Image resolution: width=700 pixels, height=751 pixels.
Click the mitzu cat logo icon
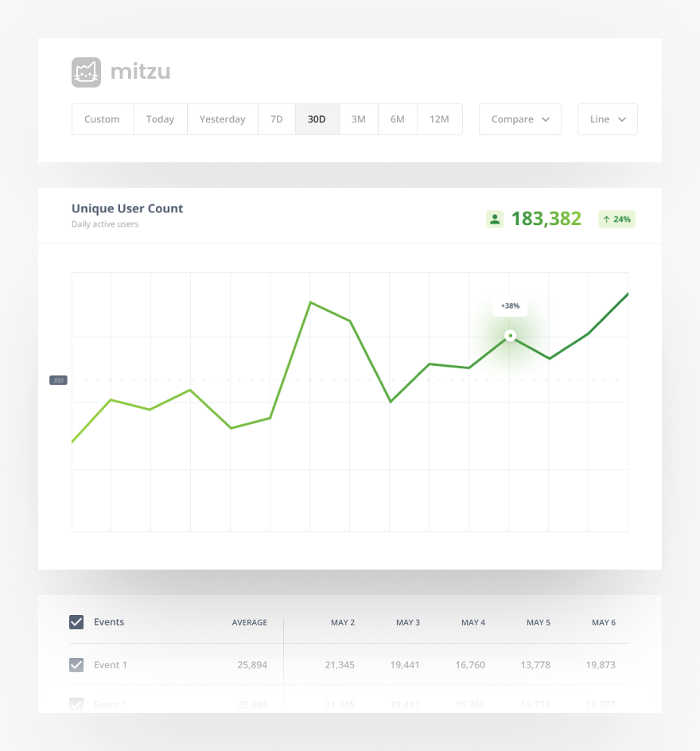(x=86, y=72)
